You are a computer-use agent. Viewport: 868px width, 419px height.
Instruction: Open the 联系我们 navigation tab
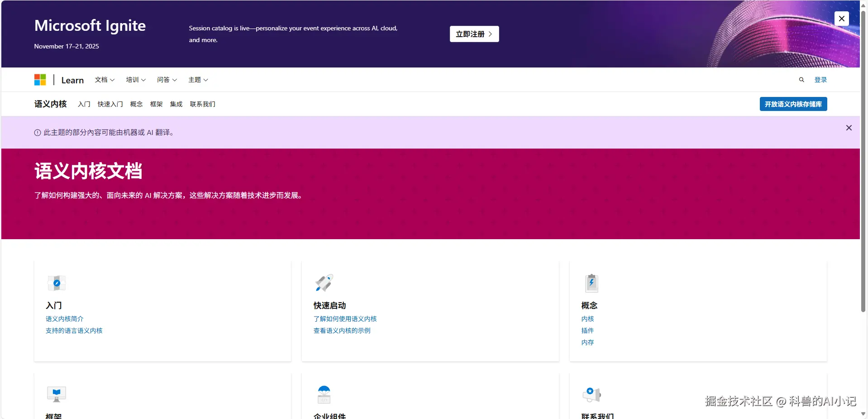[x=203, y=104]
